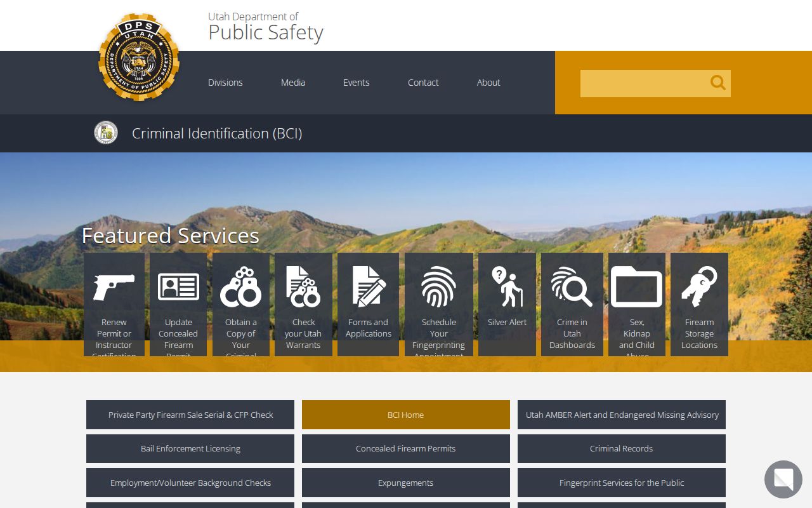Select Private Party Firearm Sale Serial & CFP Check

tap(190, 415)
